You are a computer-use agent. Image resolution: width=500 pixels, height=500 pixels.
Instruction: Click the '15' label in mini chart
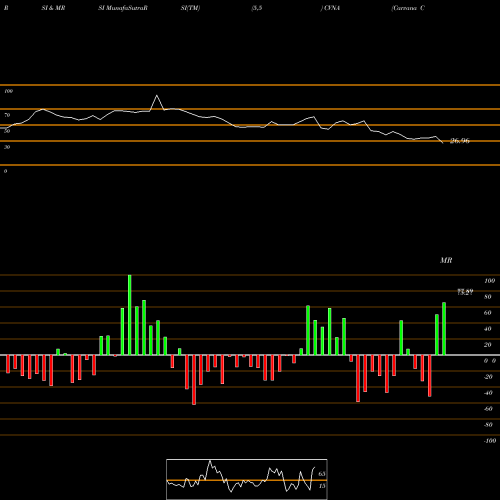322,486
